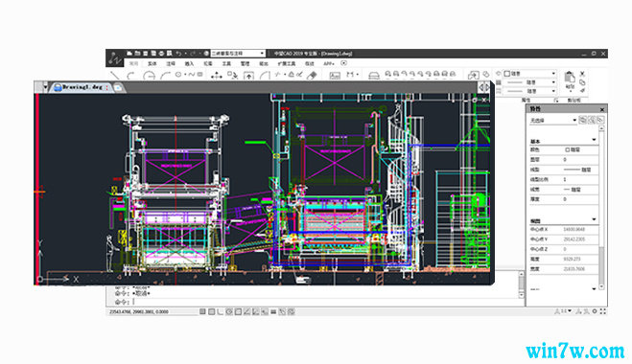
Task: Open the second ribbon tab next to Home
Action: pos(152,63)
